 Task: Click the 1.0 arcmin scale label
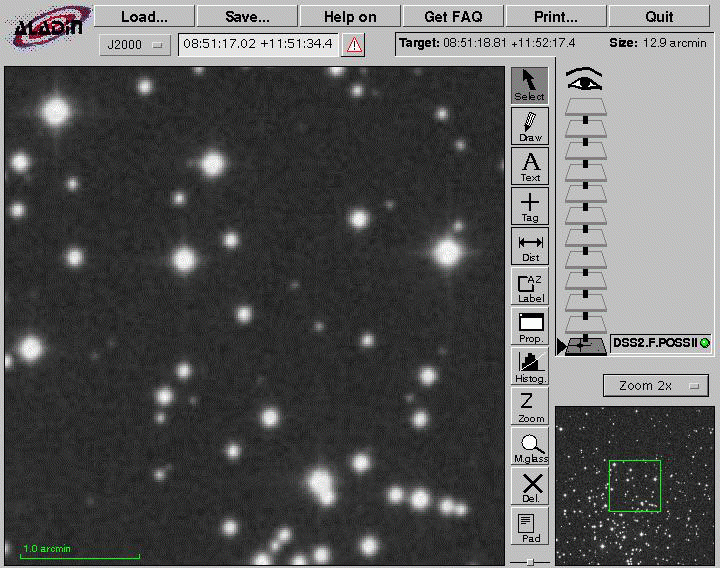tap(47, 548)
